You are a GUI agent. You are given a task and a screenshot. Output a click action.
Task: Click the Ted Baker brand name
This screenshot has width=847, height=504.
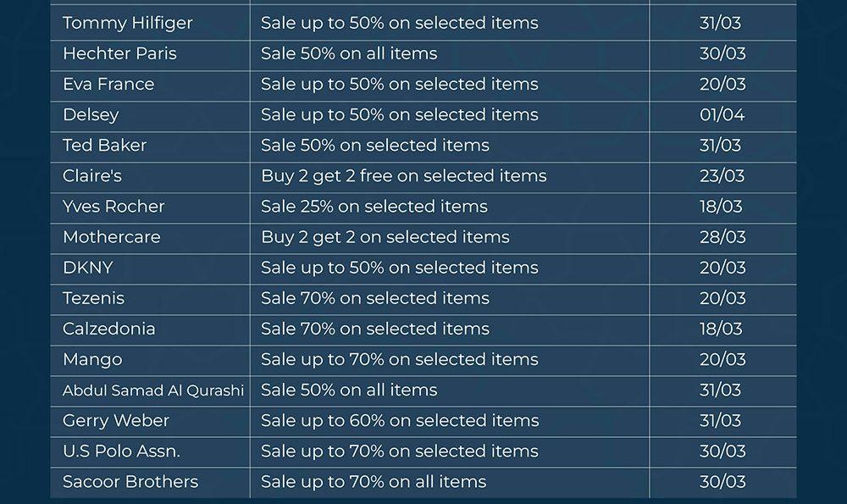(x=104, y=145)
